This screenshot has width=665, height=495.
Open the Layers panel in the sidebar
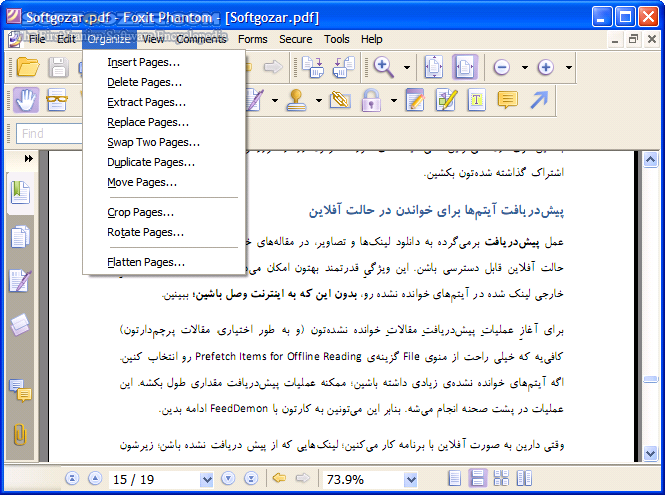(20, 324)
